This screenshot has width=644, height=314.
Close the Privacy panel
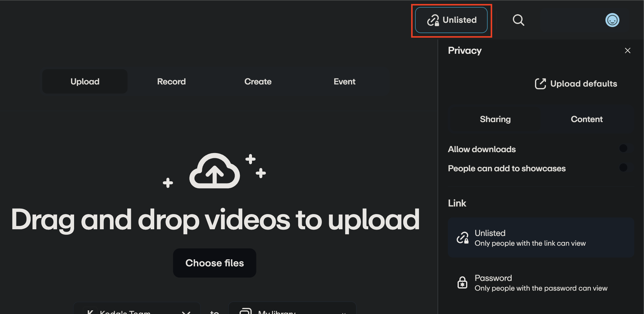628,50
